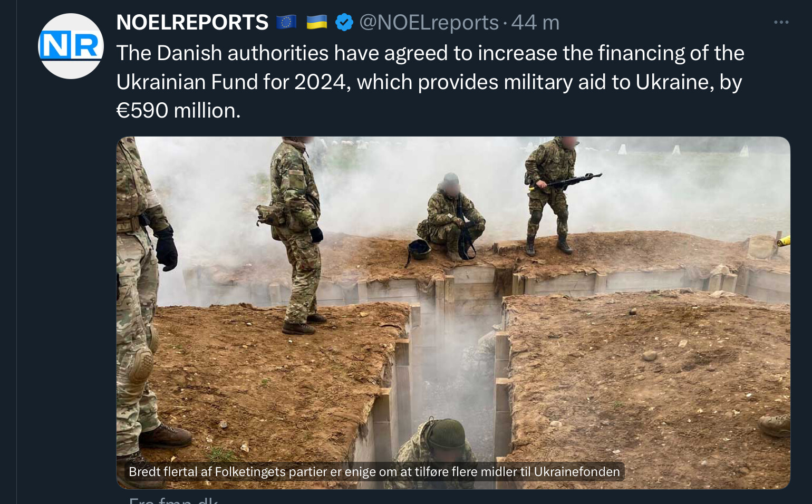Click the NOELREPORTS display name
812x504 pixels.
(192, 23)
